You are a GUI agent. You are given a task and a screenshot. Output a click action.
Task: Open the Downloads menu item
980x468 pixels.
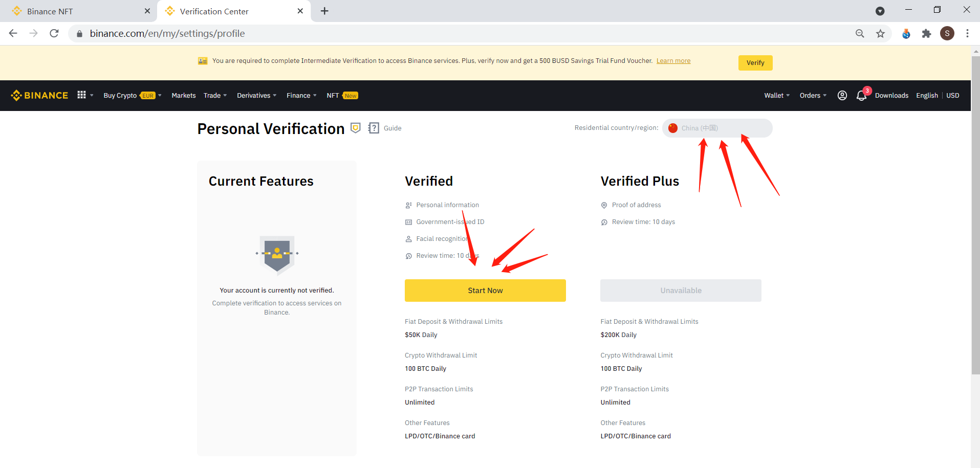click(891, 95)
